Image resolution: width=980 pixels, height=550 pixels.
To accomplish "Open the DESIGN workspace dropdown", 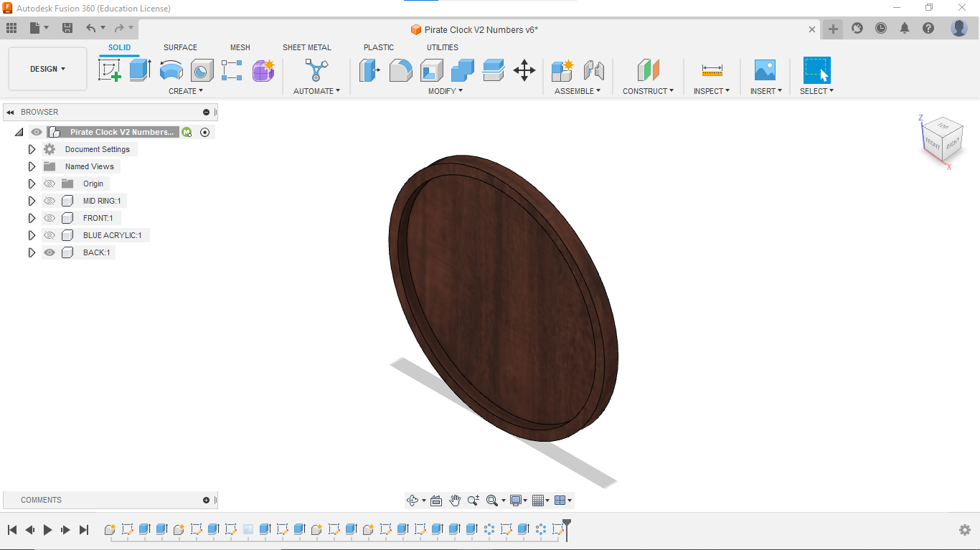I will (x=47, y=69).
